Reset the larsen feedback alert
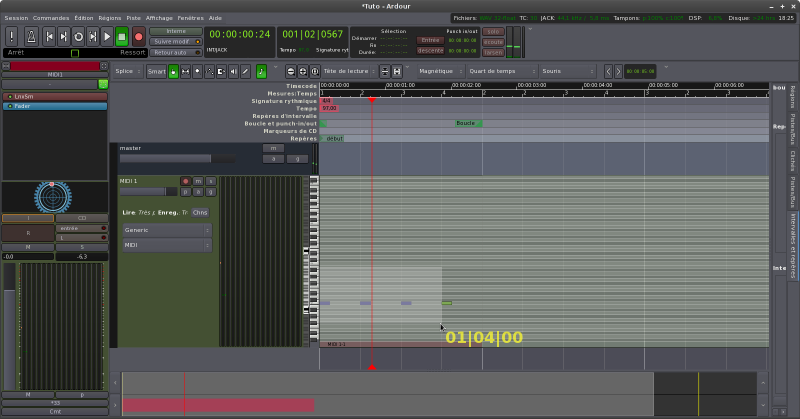Image resolution: width=800 pixels, height=419 pixels. click(x=493, y=53)
